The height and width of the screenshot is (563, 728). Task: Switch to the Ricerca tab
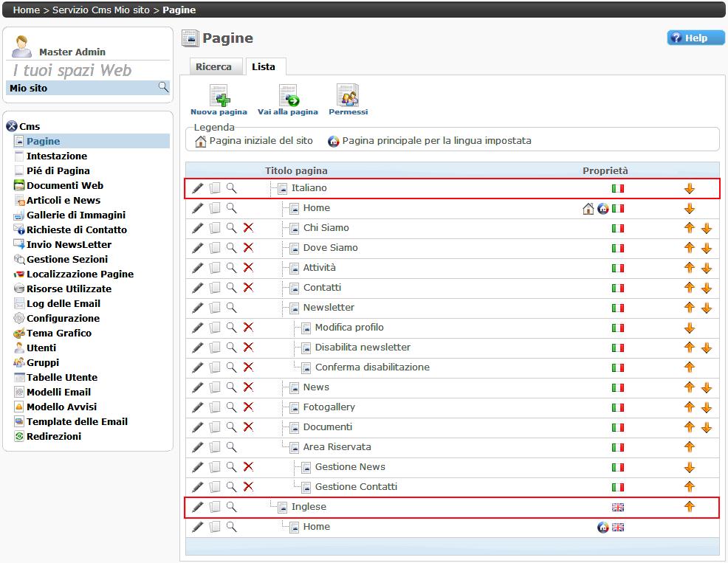coord(213,67)
